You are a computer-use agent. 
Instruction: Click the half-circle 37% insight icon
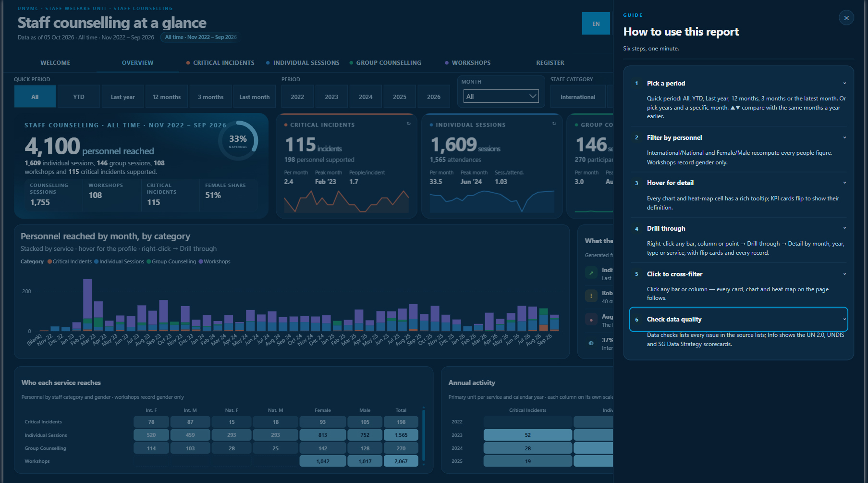pos(591,343)
